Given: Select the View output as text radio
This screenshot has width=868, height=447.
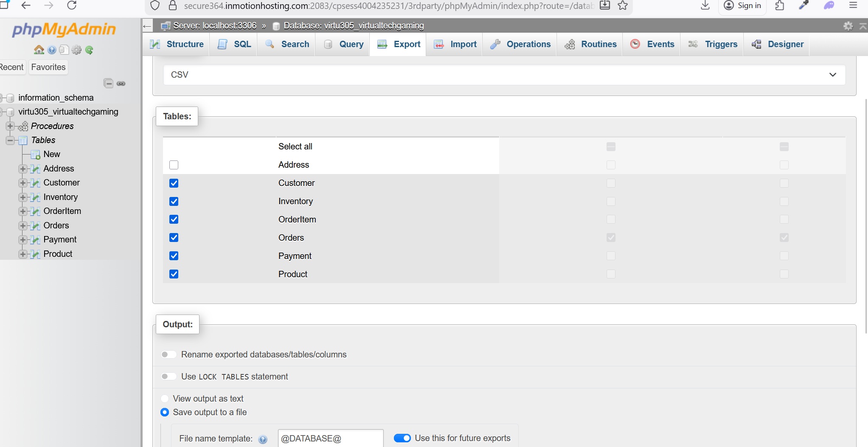Looking at the screenshot, I should click(165, 398).
